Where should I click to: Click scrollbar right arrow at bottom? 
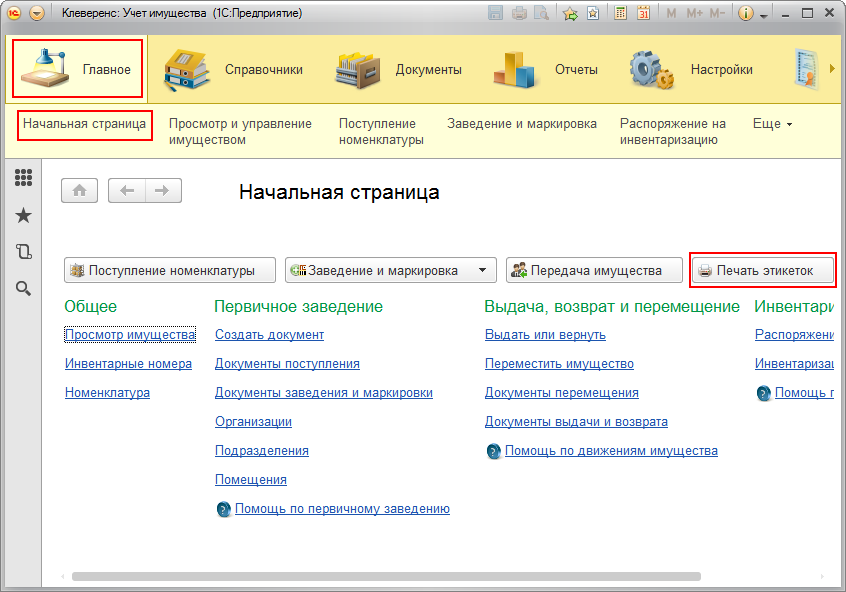[822, 576]
